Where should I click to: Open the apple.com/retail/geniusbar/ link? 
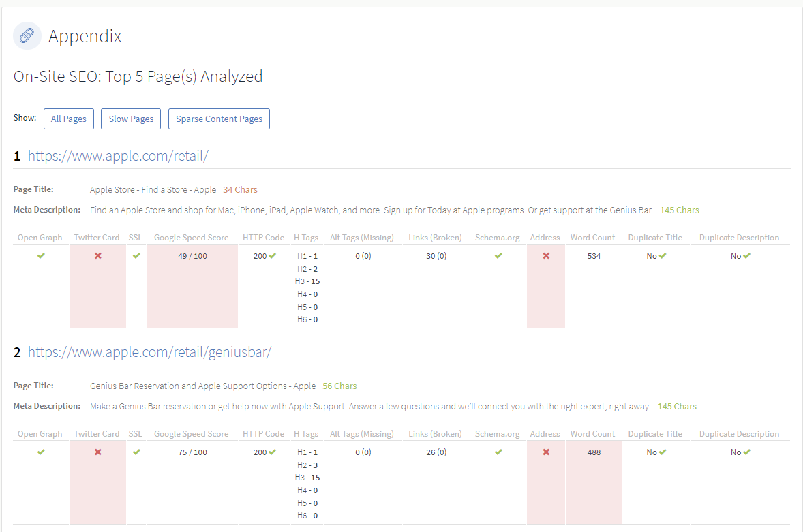(149, 352)
